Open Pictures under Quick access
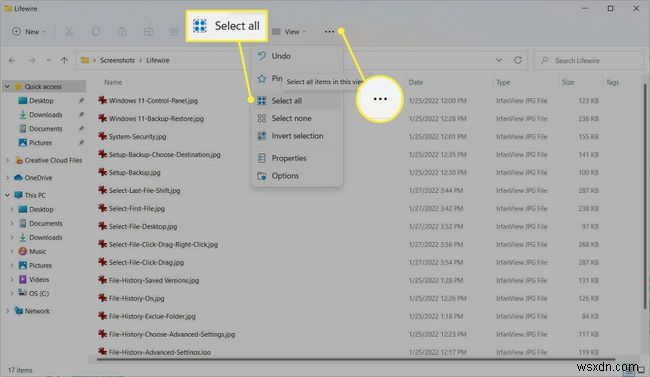 coord(40,143)
